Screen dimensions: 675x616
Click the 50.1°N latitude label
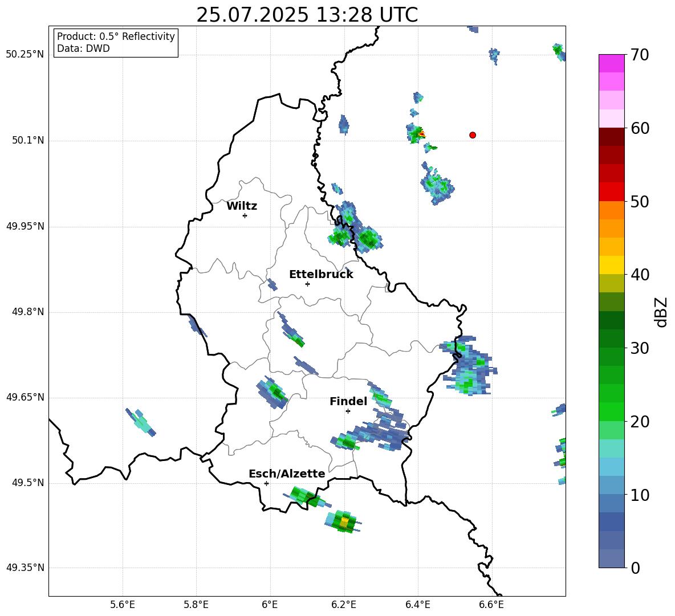[28, 140]
